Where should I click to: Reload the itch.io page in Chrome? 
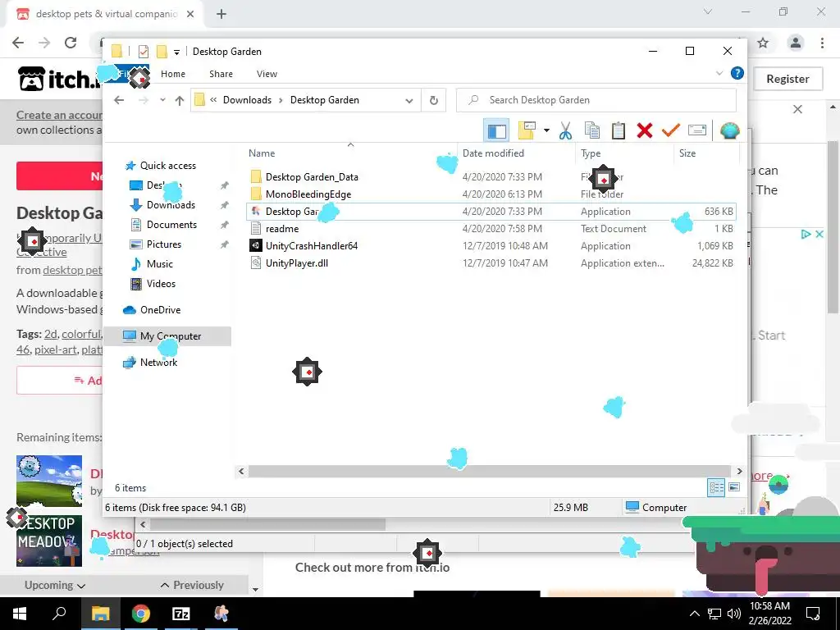click(71, 43)
